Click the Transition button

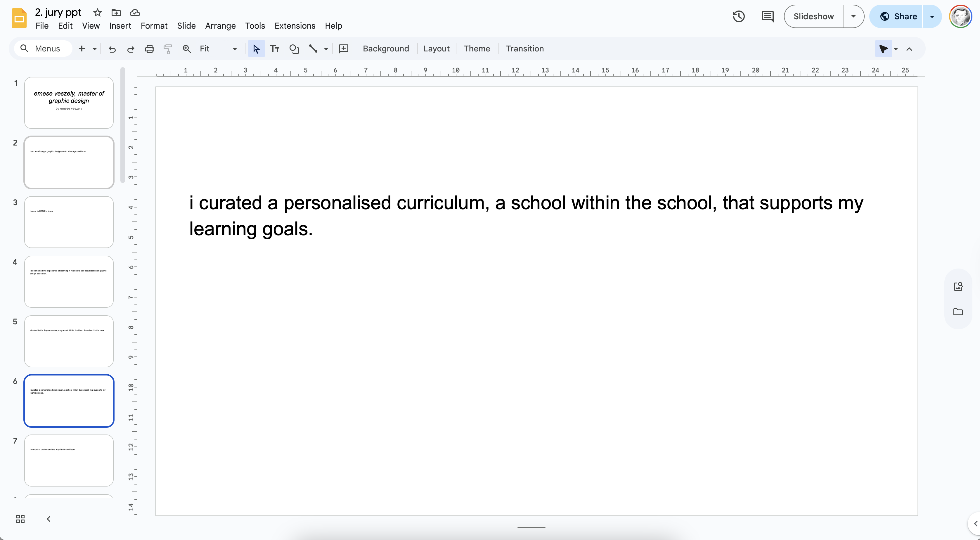(x=524, y=49)
